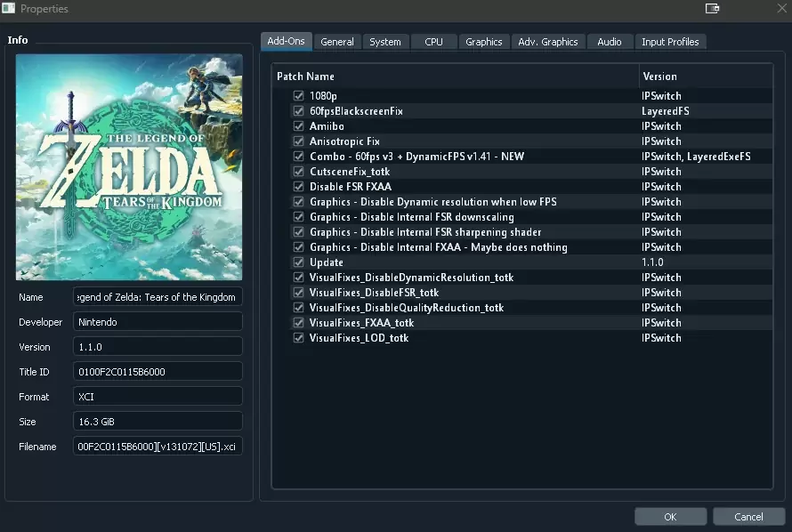Open the Adv. Graphics tab
Image resolution: width=792 pixels, height=532 pixels.
(x=547, y=42)
